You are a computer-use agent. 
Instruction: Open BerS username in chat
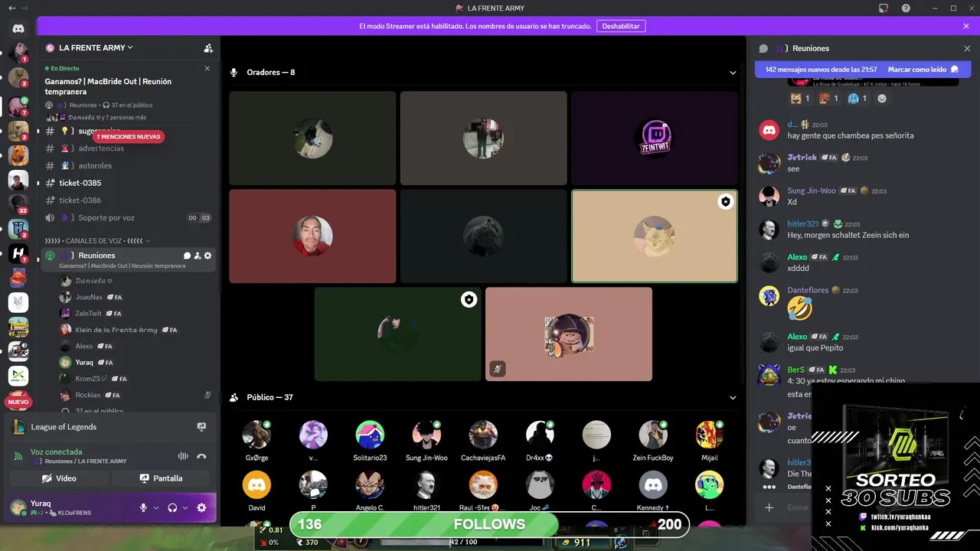796,370
